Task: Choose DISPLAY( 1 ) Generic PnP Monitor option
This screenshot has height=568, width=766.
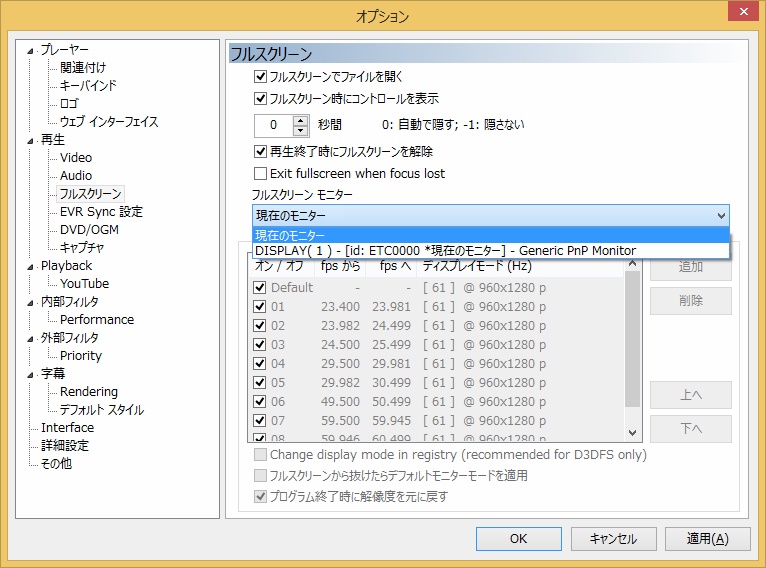Action: (x=490, y=251)
